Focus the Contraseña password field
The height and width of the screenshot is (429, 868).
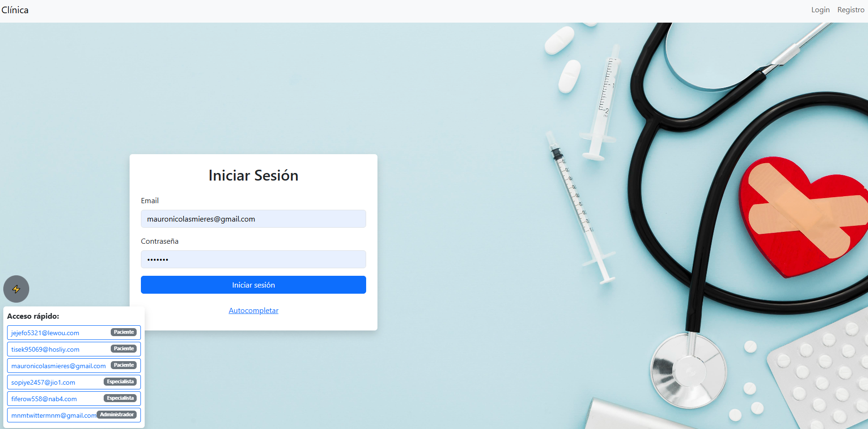pos(254,259)
